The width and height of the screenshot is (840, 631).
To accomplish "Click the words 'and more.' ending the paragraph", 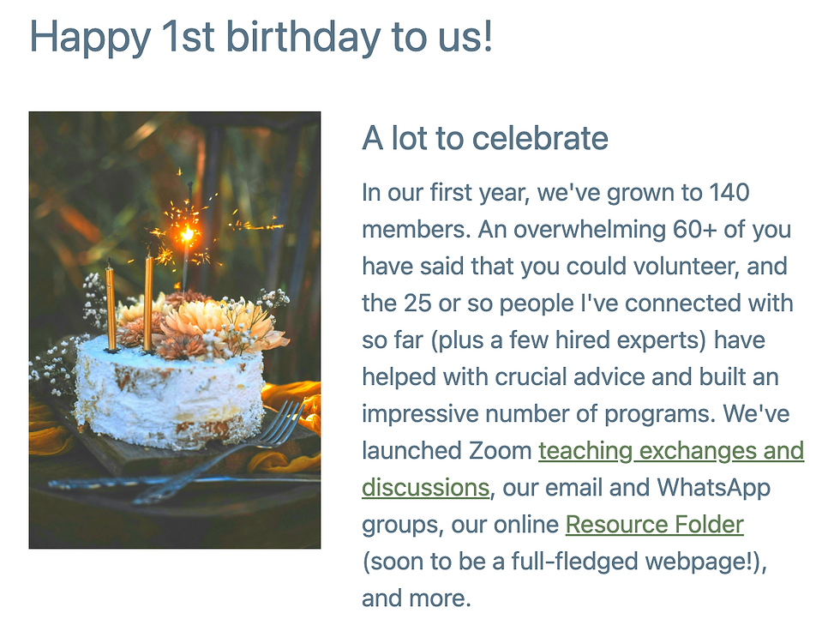I will click(417, 598).
